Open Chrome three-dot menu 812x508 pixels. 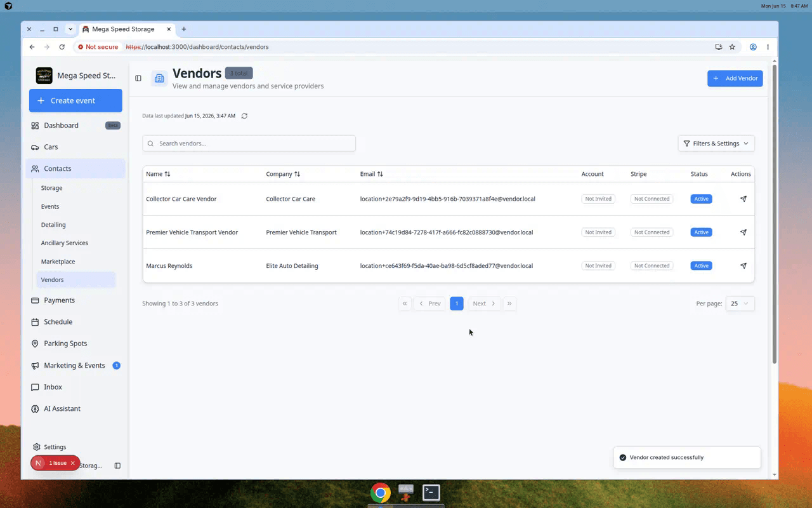(x=768, y=47)
